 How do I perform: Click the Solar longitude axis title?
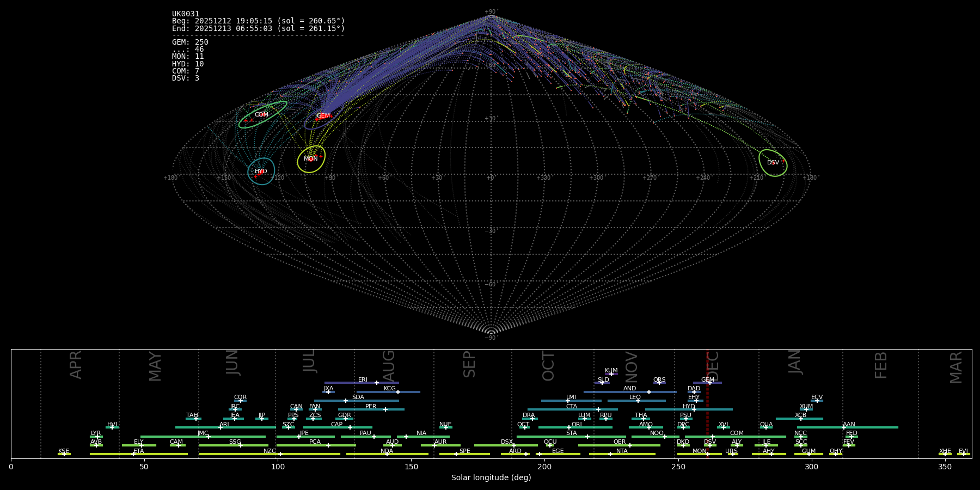(x=491, y=477)
